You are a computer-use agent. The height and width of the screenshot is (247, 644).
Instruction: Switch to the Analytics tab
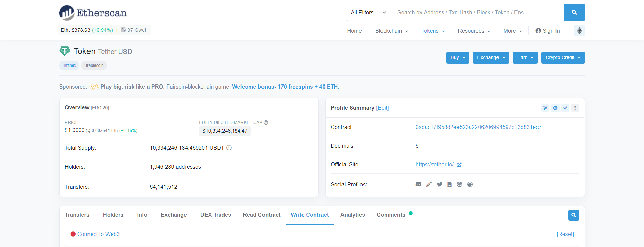[353, 215]
